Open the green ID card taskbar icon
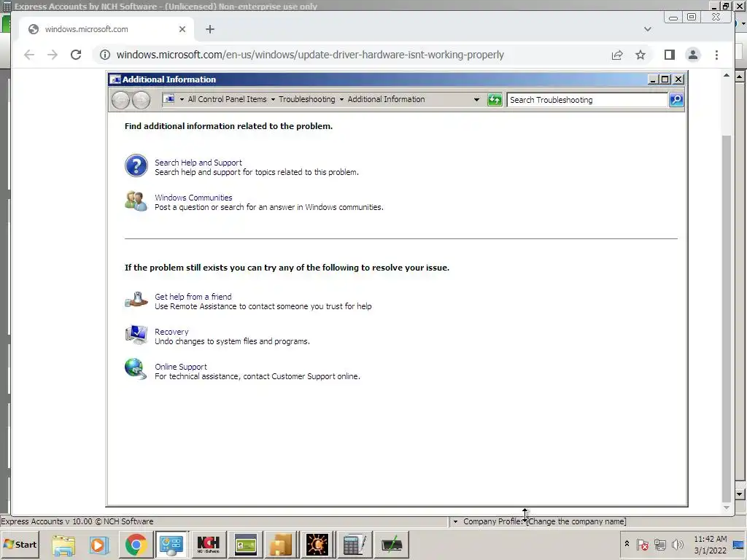The image size is (747, 560). 246,545
